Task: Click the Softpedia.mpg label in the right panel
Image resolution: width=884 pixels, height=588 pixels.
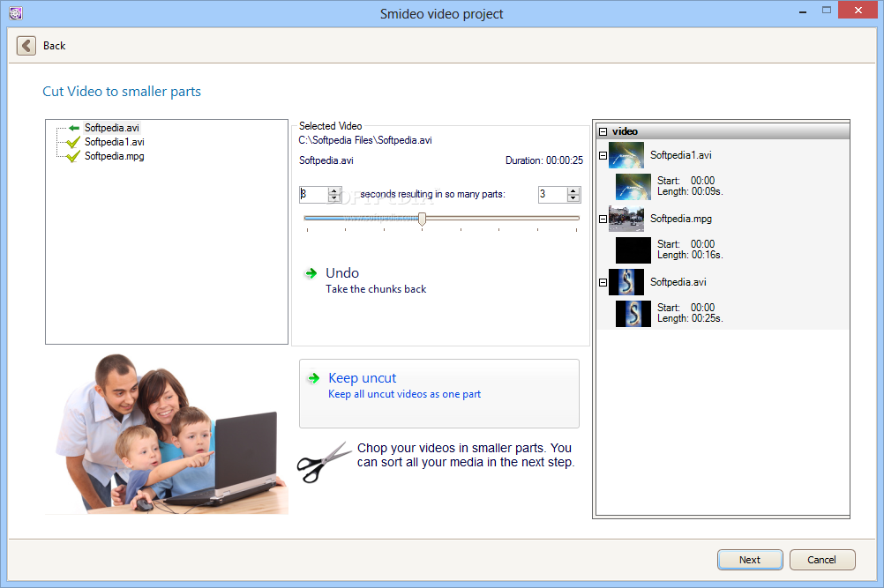Action: coord(680,219)
